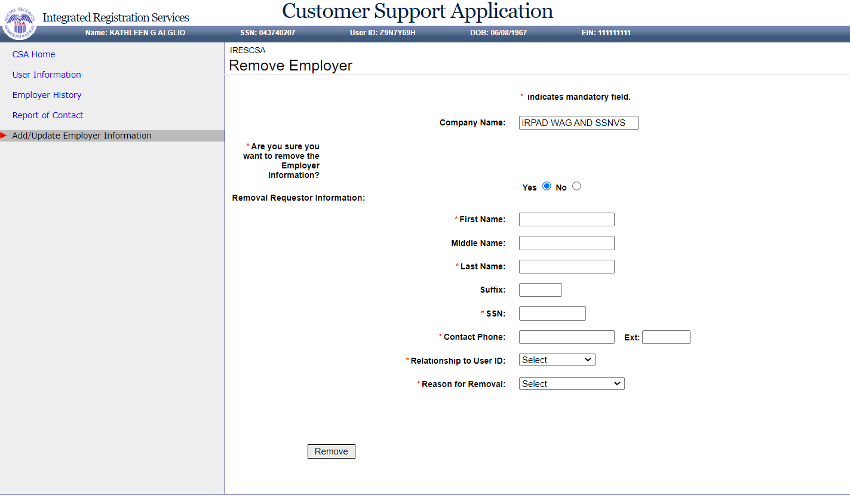
Task: Click the Social Security Administration logo
Action: pyautogui.click(x=20, y=23)
